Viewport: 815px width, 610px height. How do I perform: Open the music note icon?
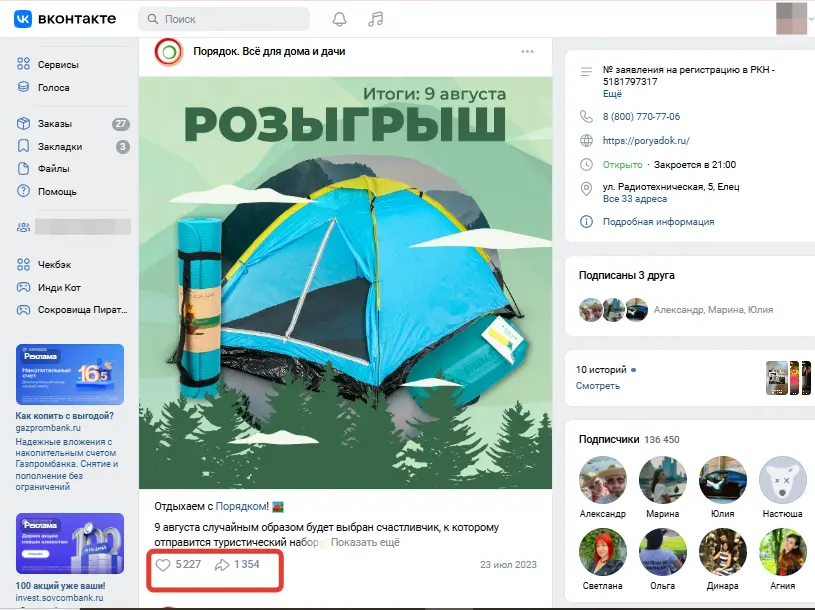[x=376, y=19]
